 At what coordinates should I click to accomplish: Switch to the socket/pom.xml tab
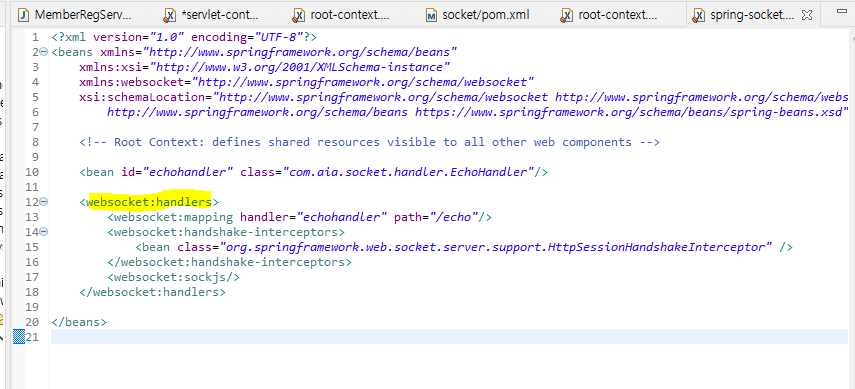click(477, 15)
